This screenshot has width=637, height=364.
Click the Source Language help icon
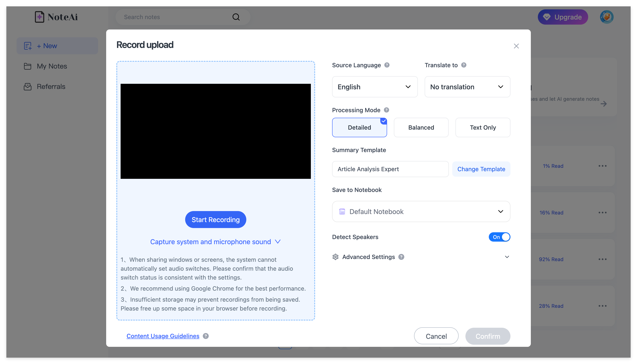coord(387,65)
